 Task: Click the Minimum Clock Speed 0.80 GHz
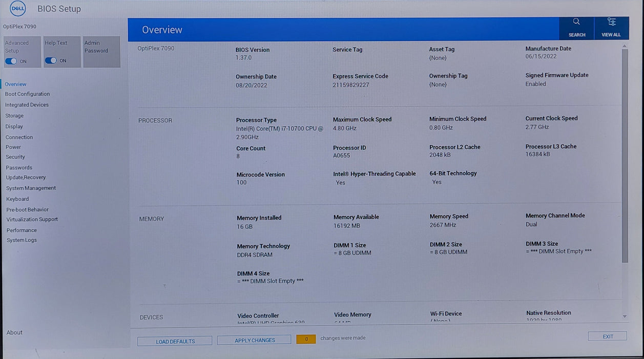point(441,127)
